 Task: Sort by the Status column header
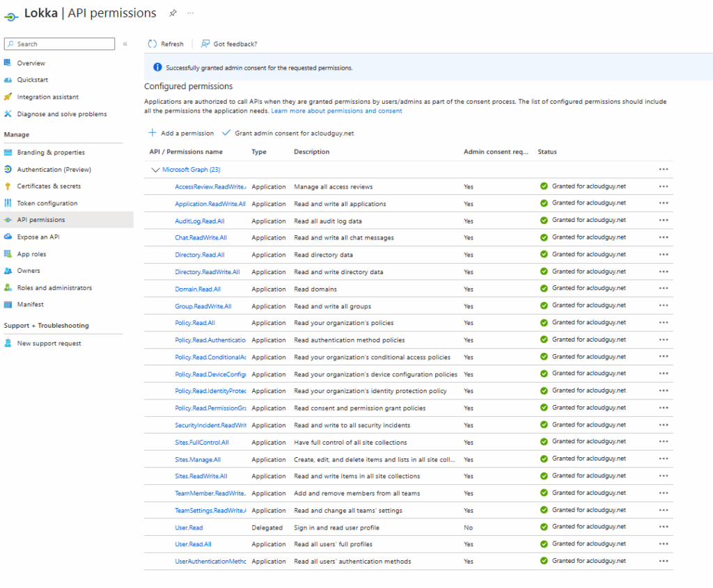547,152
